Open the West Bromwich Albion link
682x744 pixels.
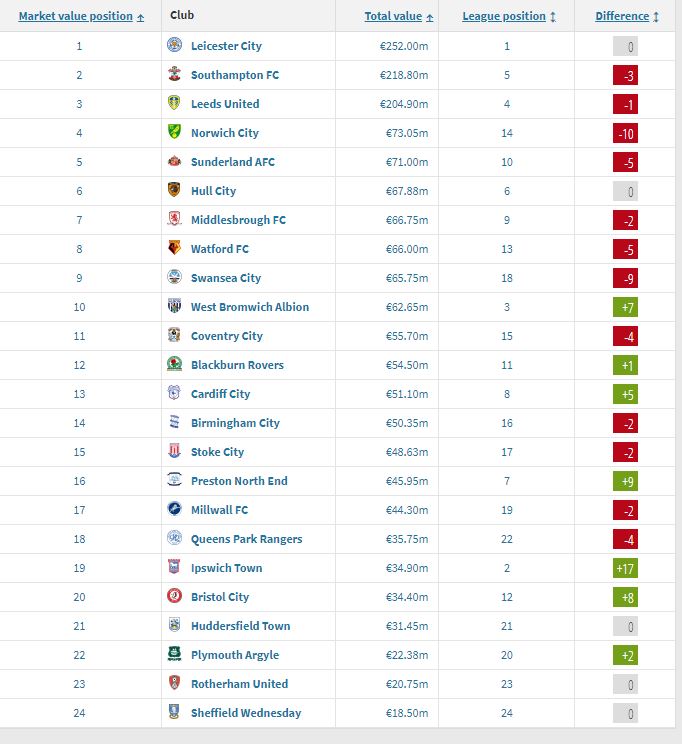(x=250, y=307)
